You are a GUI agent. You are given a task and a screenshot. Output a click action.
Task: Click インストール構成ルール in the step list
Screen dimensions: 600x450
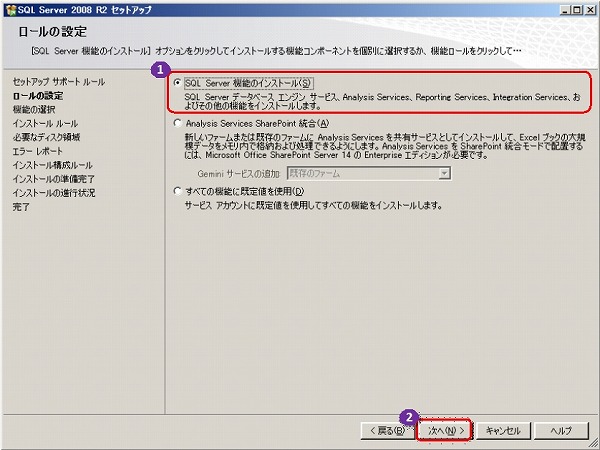tap(52, 165)
